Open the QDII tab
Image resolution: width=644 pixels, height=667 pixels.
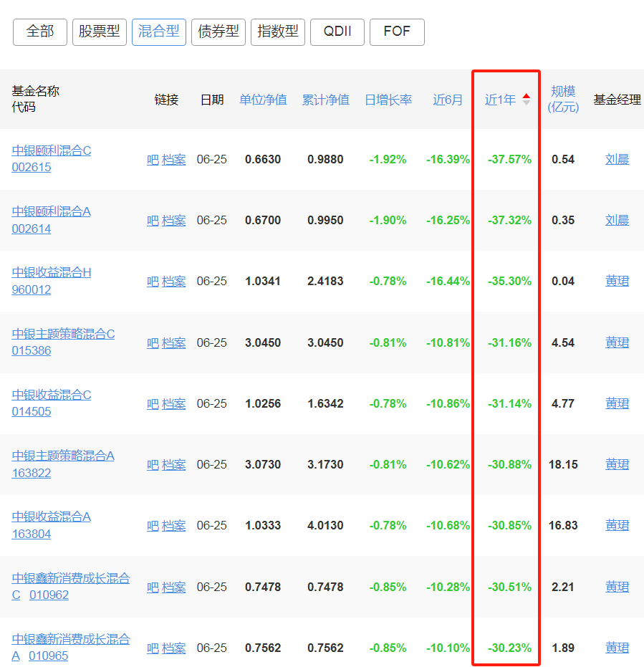[x=337, y=32]
